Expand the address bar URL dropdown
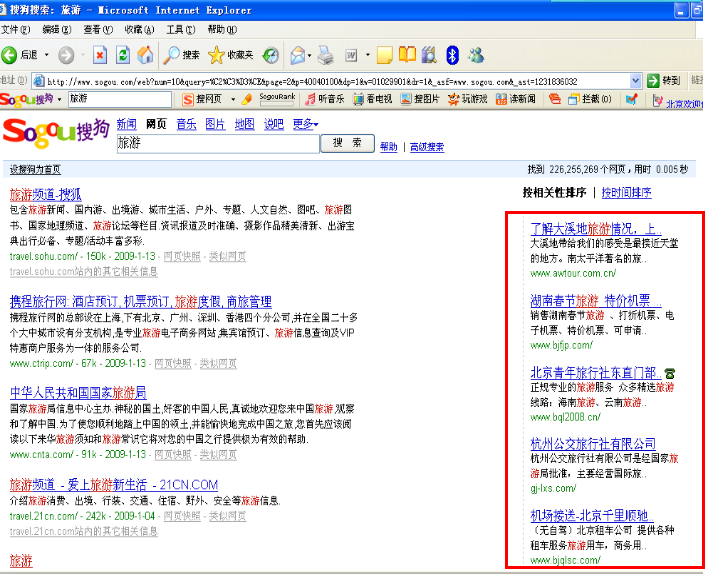705x575 pixels. [x=635, y=81]
